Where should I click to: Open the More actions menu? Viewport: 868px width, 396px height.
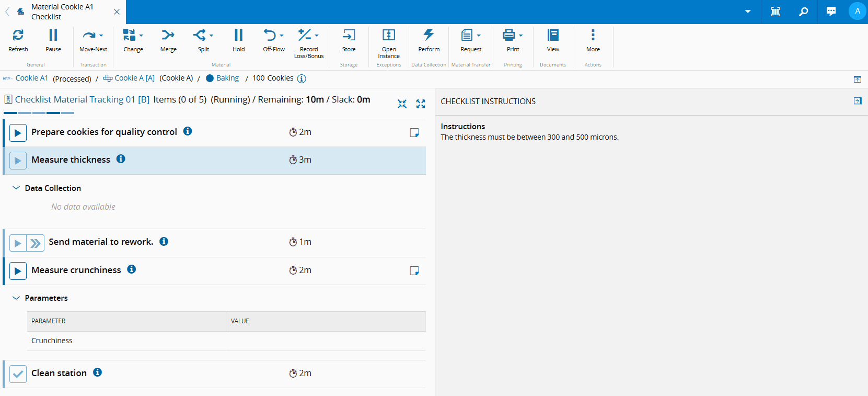[593, 36]
